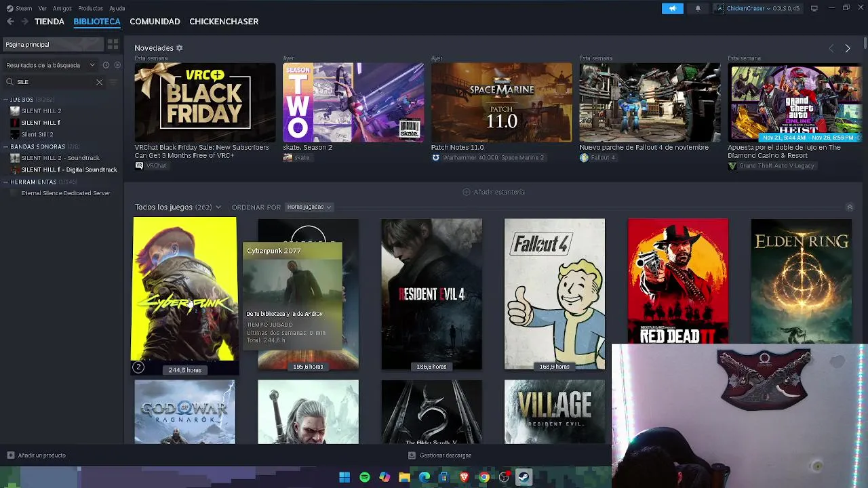The width and height of the screenshot is (868, 488).
Task: Open Brave browser from the taskbar
Action: click(x=465, y=477)
